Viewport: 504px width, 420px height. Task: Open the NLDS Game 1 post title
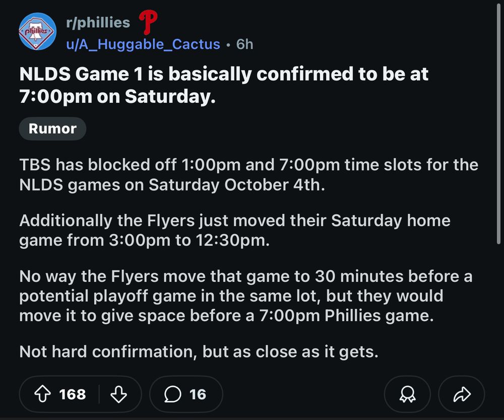click(x=223, y=85)
